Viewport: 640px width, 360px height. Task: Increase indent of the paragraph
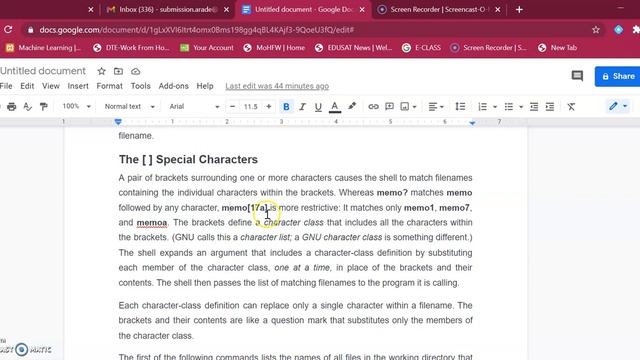[x=550, y=107]
